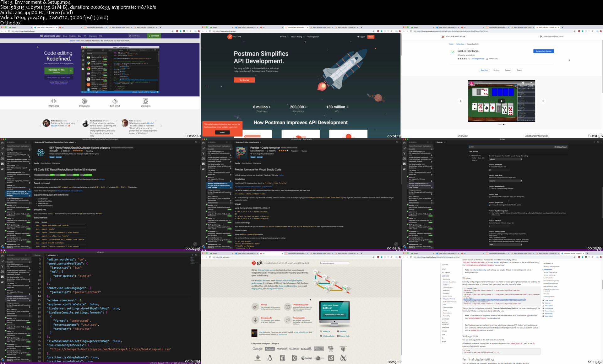The height and width of the screenshot is (364, 603).
Task: Click the Downloads arrow icon on git-scm page
Action: click(255, 320)
